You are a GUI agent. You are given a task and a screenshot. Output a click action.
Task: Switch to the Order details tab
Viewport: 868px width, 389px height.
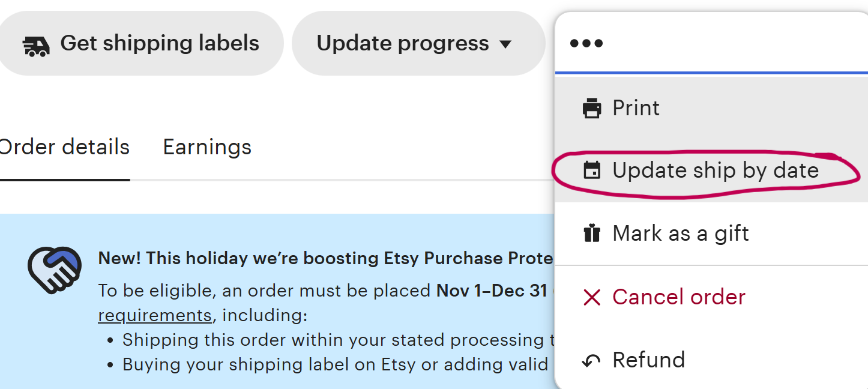pos(64,147)
